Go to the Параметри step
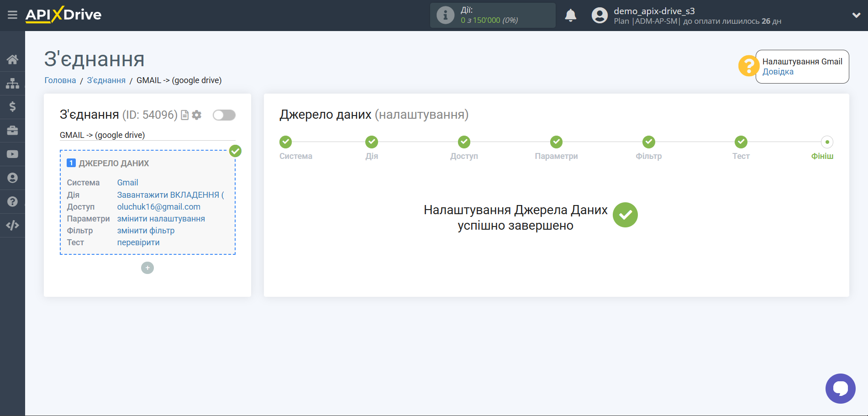 tap(556, 142)
